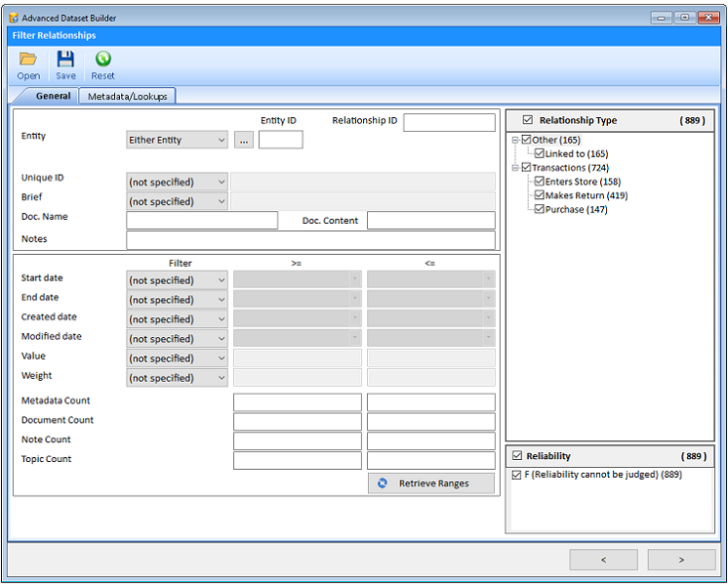
Task: Uncheck the Makes Return checkbox
Action: (x=539, y=195)
